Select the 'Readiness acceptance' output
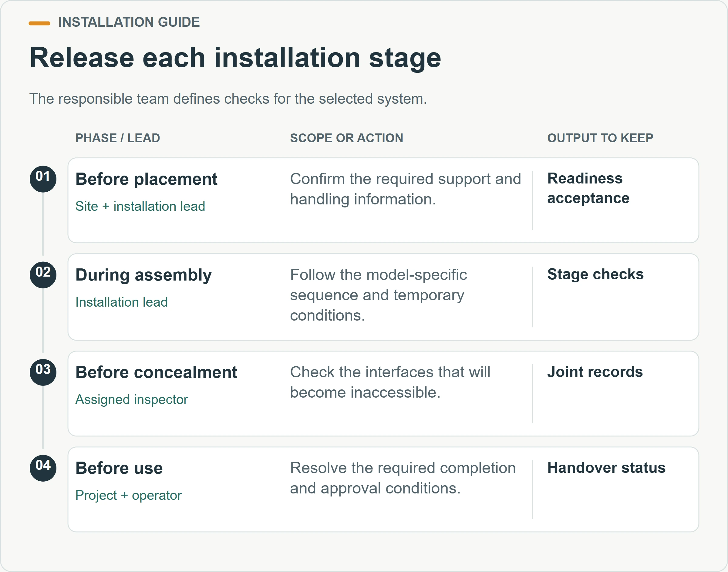Image resolution: width=728 pixels, height=572 pixels. pos(588,189)
